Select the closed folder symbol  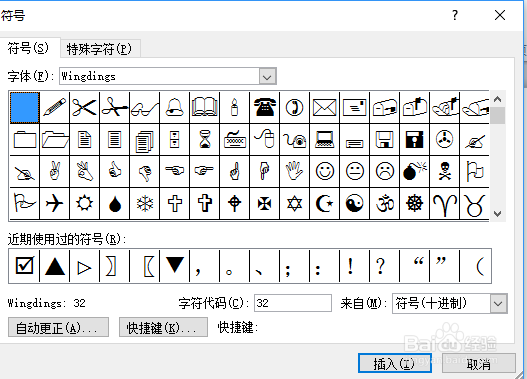click(25, 139)
